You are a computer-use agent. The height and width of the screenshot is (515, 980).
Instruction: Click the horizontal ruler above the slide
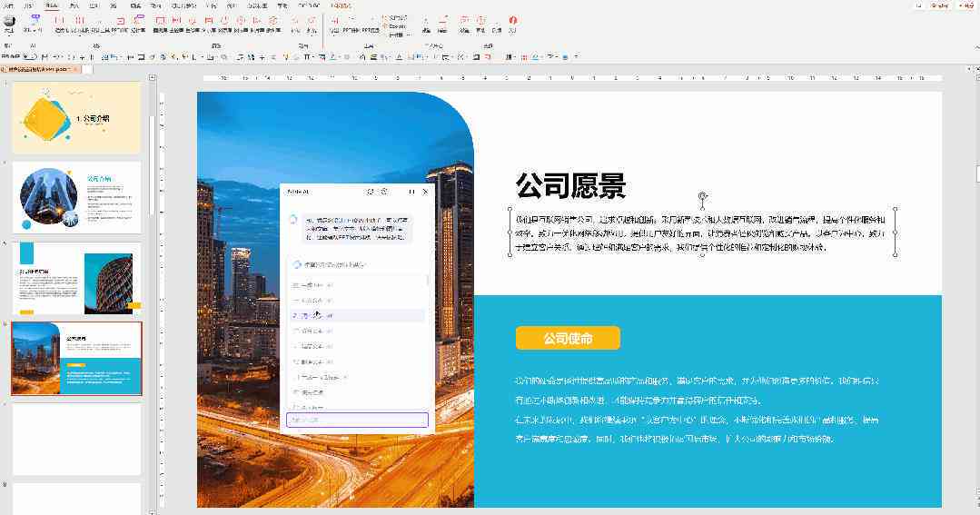(x=572, y=78)
